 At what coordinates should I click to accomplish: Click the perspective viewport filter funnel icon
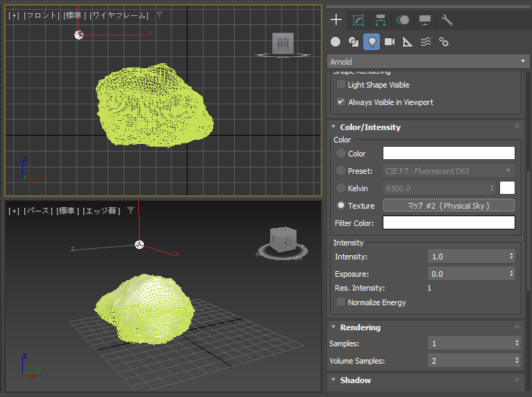tap(131, 211)
